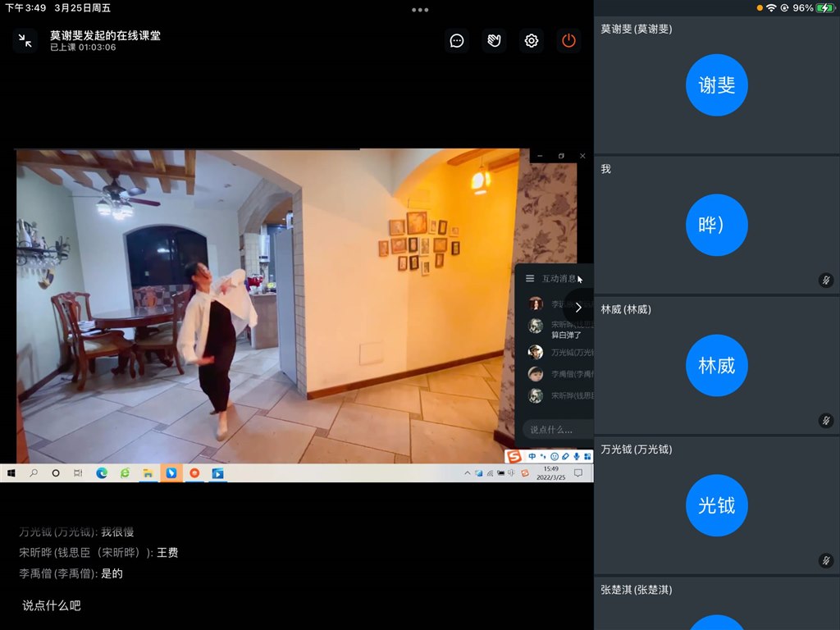Expand shared-screen chat panel with chevron arrow
Image resolution: width=840 pixels, height=630 pixels.
click(578, 308)
